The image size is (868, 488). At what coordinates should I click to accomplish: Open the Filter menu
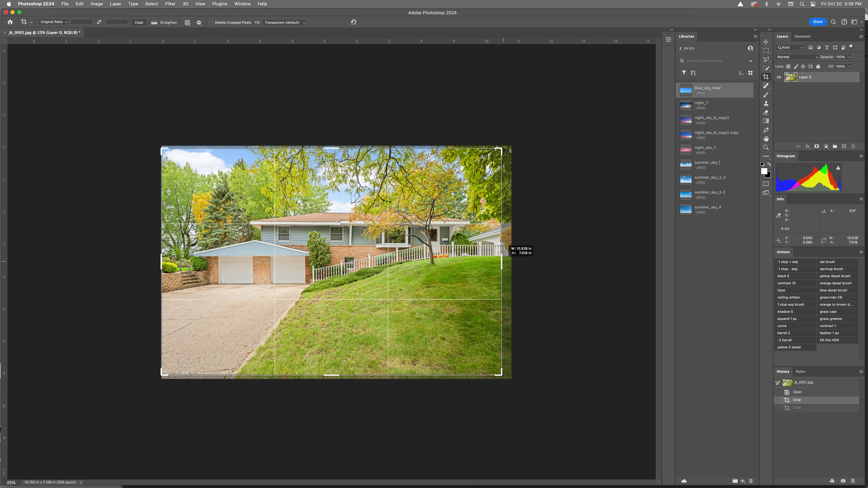coord(170,4)
